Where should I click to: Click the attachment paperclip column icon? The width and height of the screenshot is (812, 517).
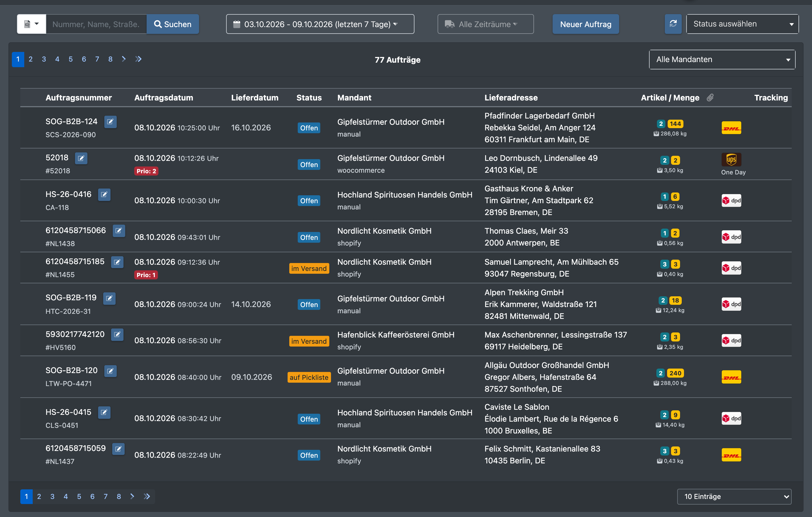(710, 98)
